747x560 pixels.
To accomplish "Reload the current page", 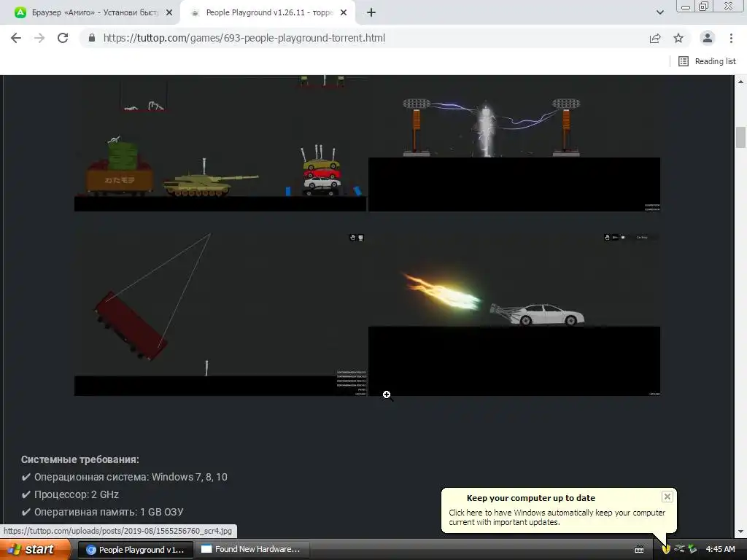I will 63,38.
